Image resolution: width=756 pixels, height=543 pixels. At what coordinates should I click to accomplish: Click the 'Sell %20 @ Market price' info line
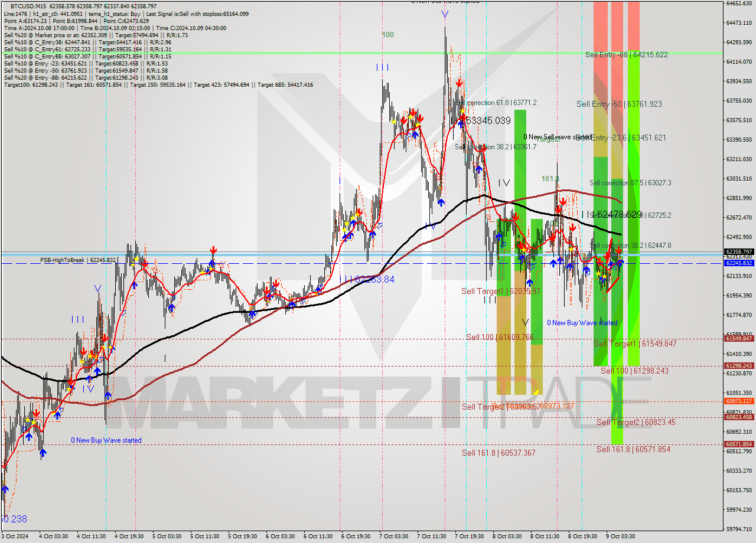coord(96,35)
